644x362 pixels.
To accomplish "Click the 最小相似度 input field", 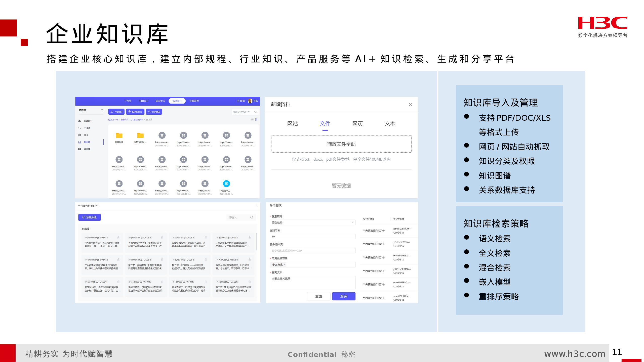I will point(312,251).
